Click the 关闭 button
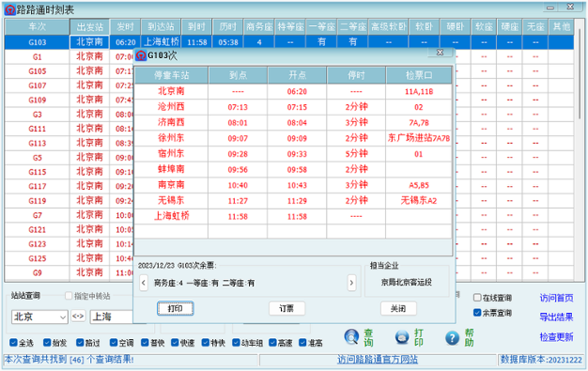Image resolution: width=588 pixels, height=371 pixels. tap(398, 308)
